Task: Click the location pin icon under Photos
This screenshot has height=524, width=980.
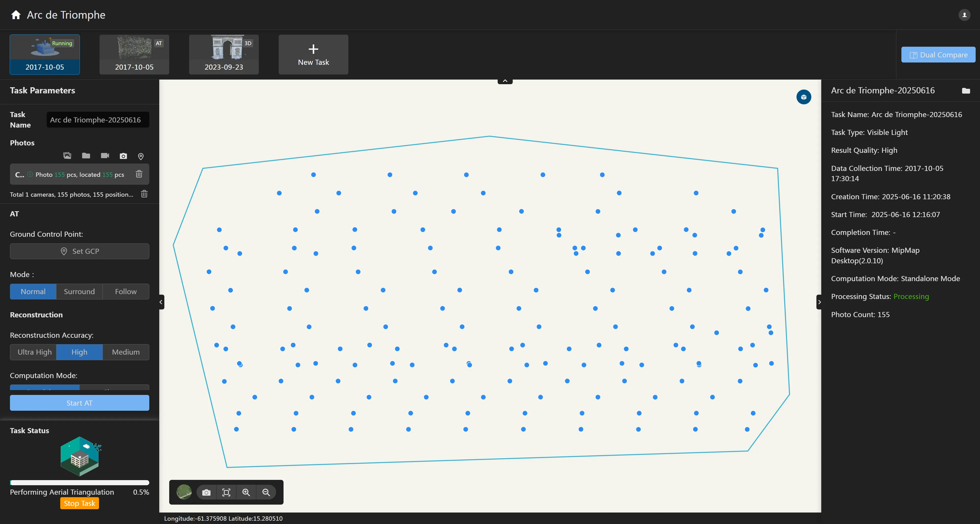Action: (141, 156)
